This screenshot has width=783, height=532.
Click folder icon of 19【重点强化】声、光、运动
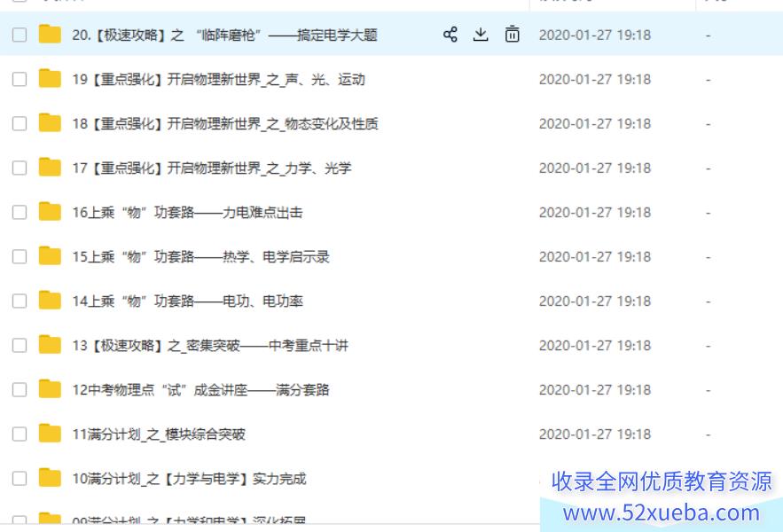[50, 78]
